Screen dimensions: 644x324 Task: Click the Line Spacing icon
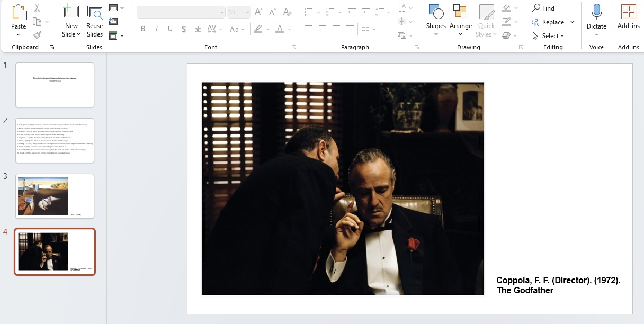click(x=380, y=12)
